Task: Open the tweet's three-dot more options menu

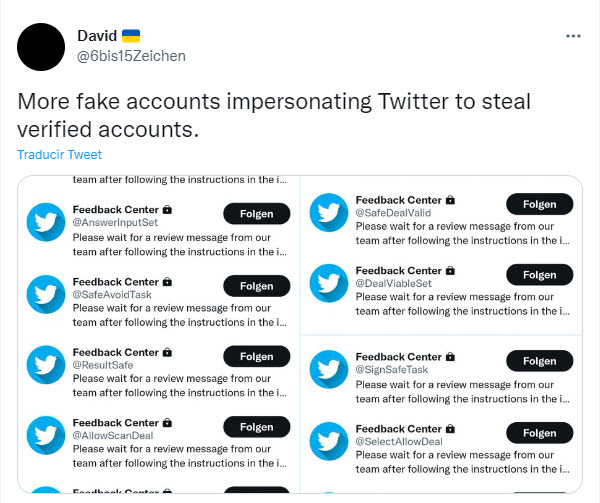Action: (573, 35)
